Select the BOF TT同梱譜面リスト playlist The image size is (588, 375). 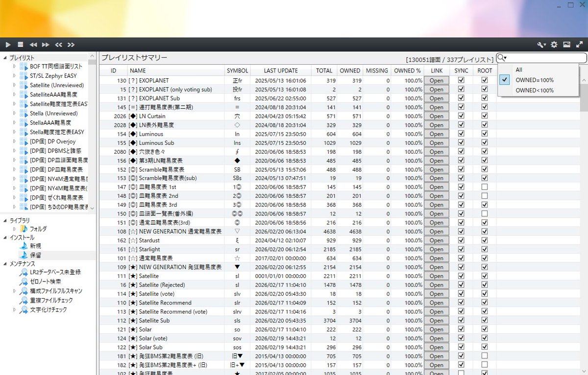[56, 66]
